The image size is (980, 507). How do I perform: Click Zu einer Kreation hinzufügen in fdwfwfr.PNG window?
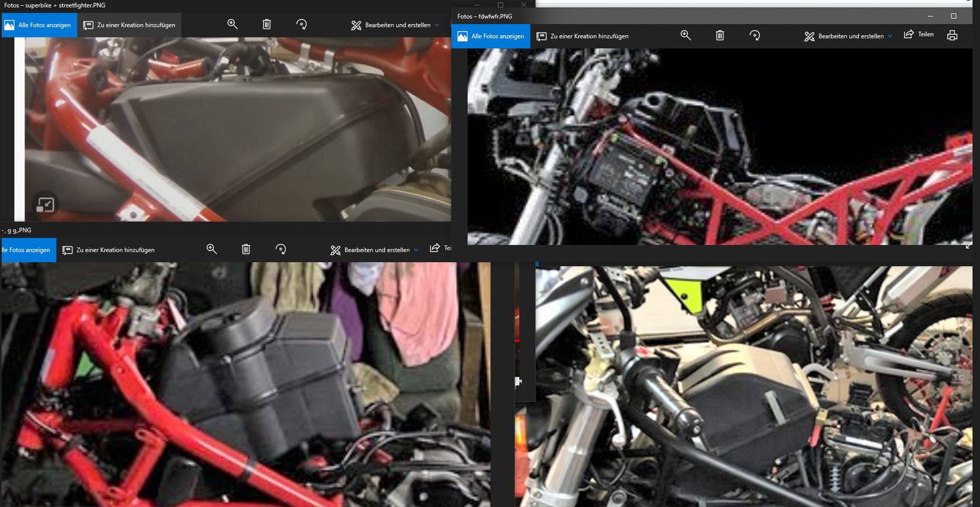583,36
